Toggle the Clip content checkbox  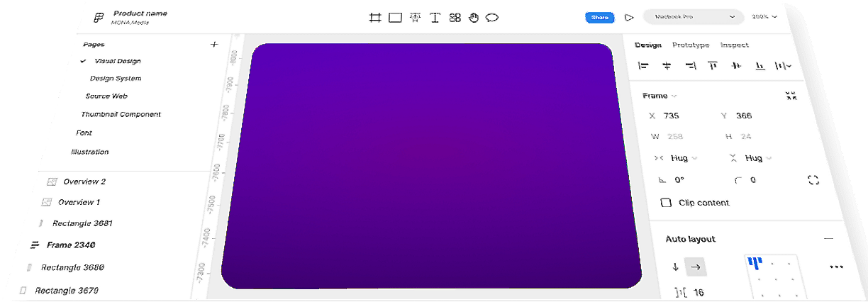click(666, 203)
